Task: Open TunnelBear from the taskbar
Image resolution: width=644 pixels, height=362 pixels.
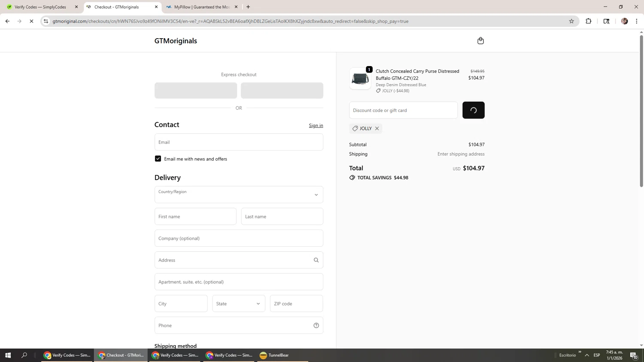Action: point(283,355)
